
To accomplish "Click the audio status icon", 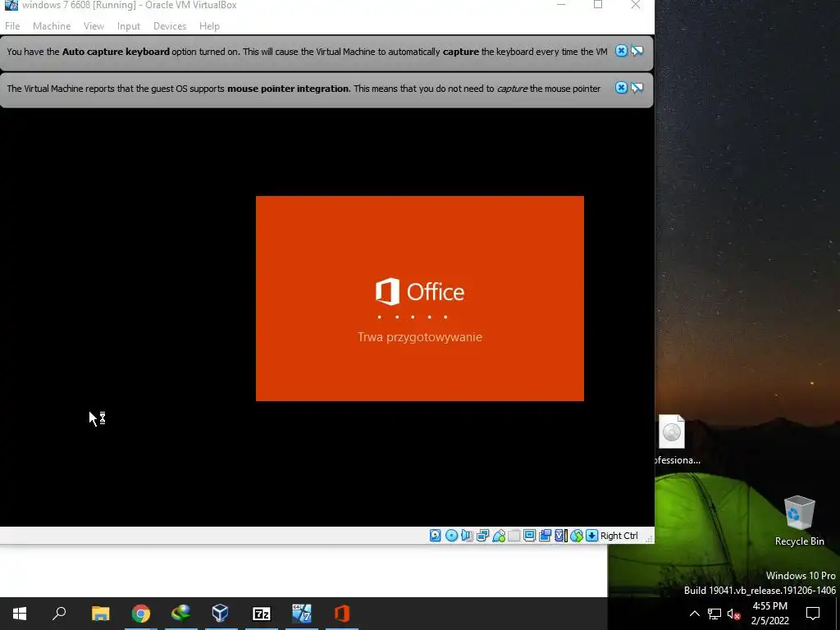I will tap(467, 535).
